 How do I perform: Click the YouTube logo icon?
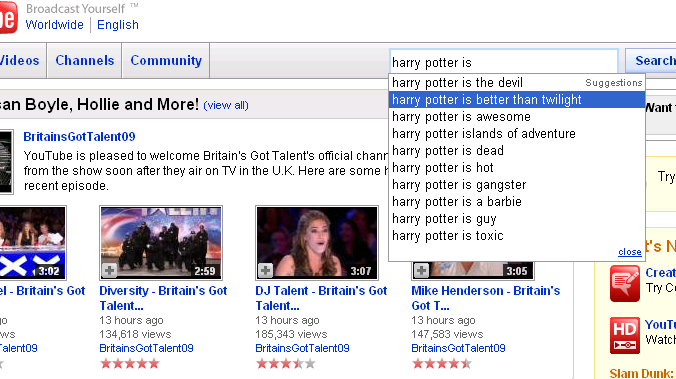click(8, 17)
